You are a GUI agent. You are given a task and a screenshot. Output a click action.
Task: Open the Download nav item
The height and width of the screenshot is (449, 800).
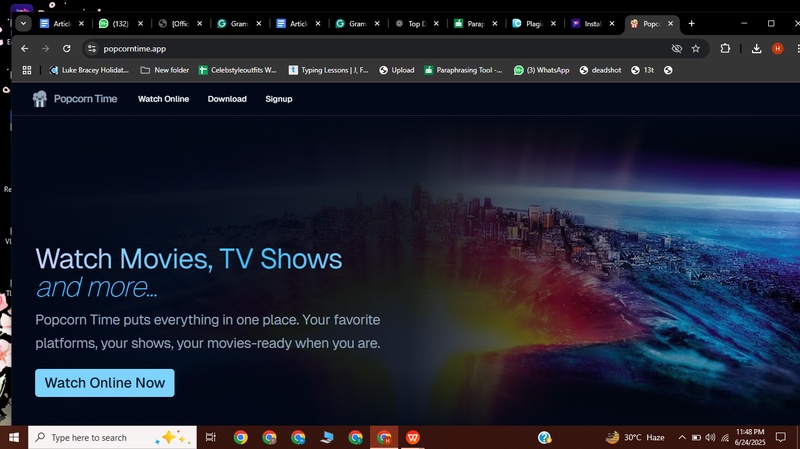point(227,99)
